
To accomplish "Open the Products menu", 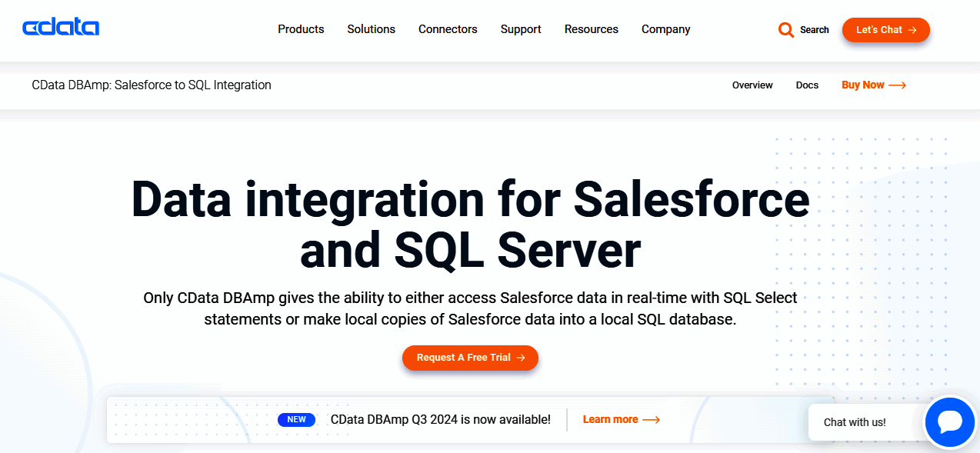I will click(x=301, y=29).
